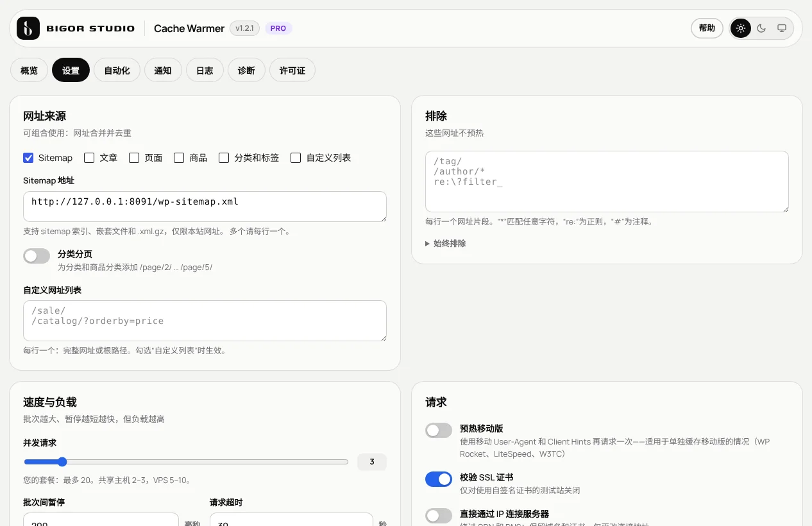
Task: Check the 分类和标签 checkbox
Action: click(224, 158)
